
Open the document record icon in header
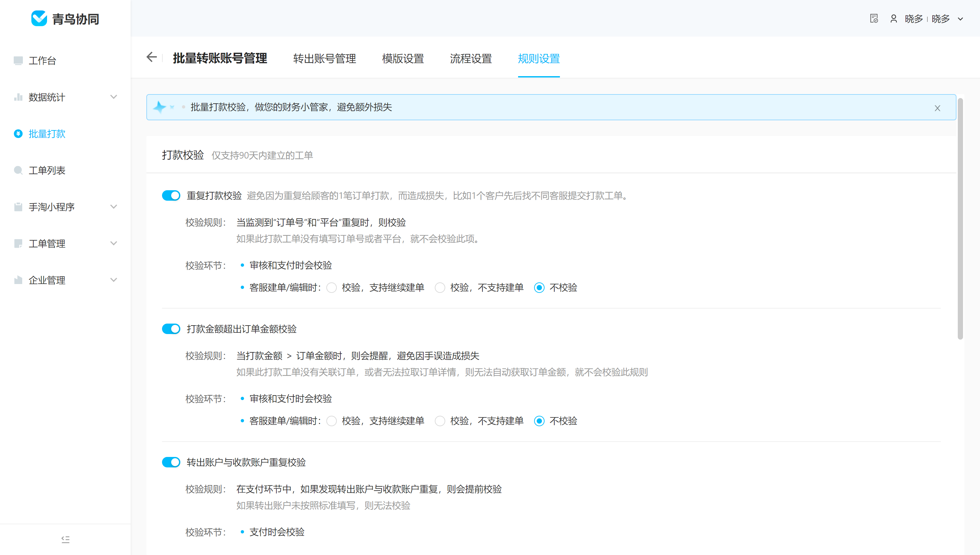pyautogui.click(x=874, y=18)
